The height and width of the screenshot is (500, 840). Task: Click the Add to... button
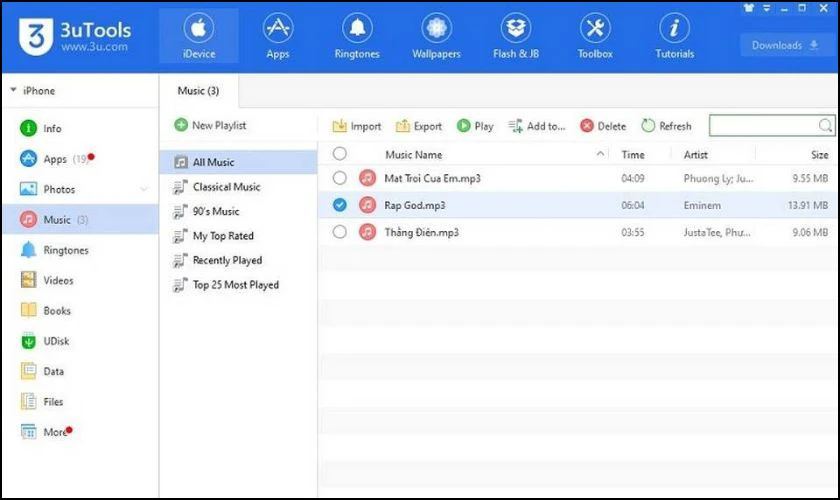point(537,126)
